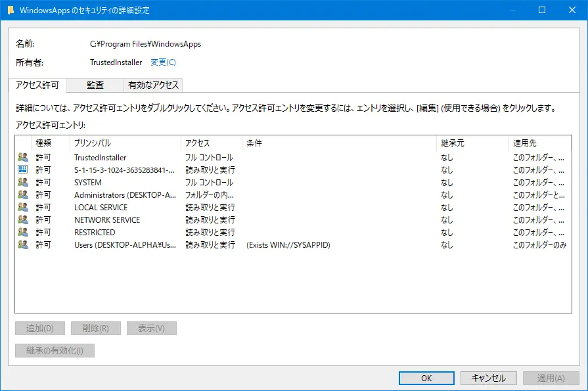Click フォルダーの内... access cell for Administrators
The image size is (588, 391).
coord(210,195)
